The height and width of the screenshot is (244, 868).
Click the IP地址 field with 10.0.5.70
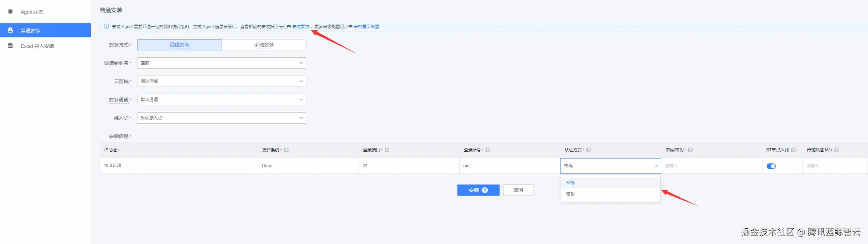click(x=179, y=166)
